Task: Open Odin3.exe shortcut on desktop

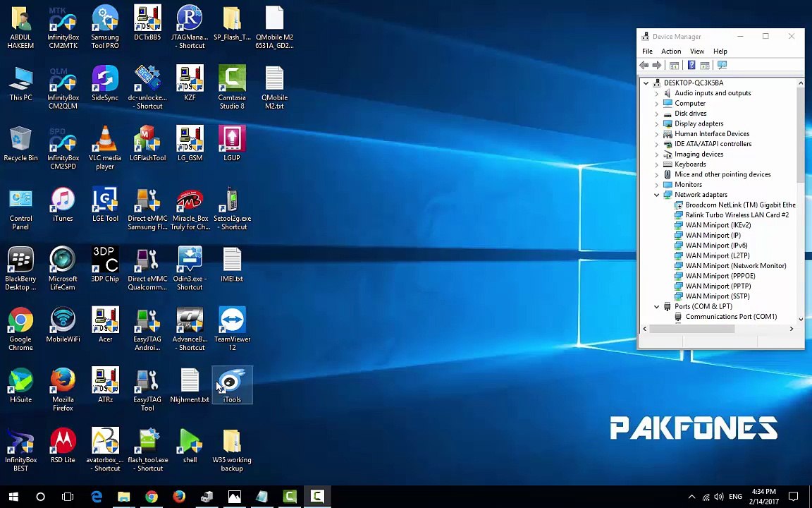Action: pos(190,267)
